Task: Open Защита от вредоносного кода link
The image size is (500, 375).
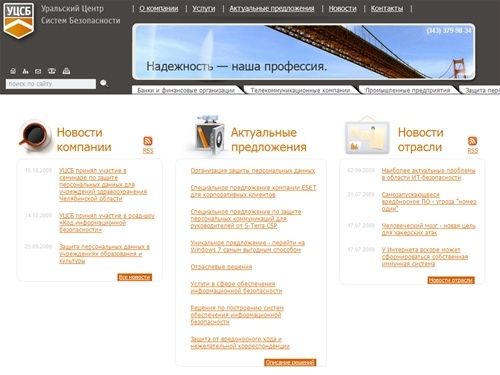Action: coord(240,342)
